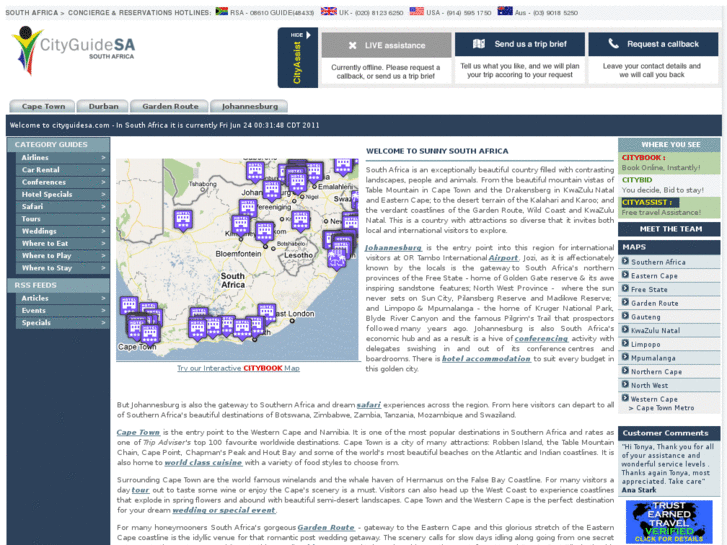Open Cape Town Metro map link

(x=665, y=408)
